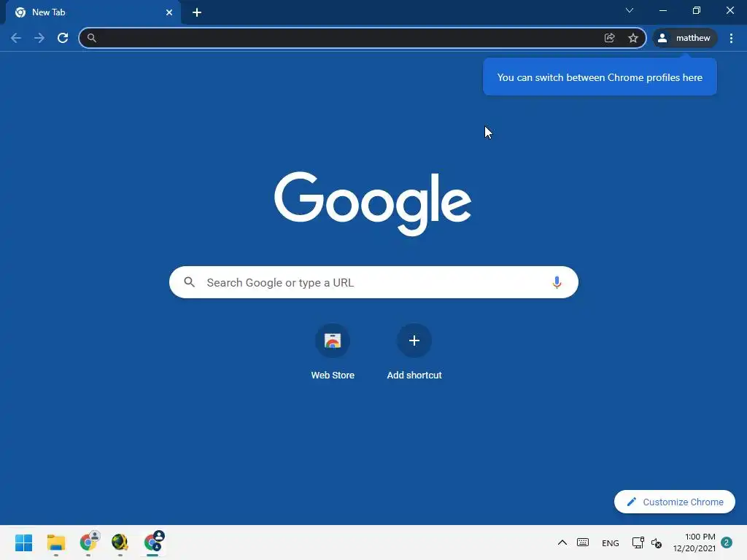Screen dimensions: 747x560
Task: Open the globe application in the taskbar
Action: (120, 542)
